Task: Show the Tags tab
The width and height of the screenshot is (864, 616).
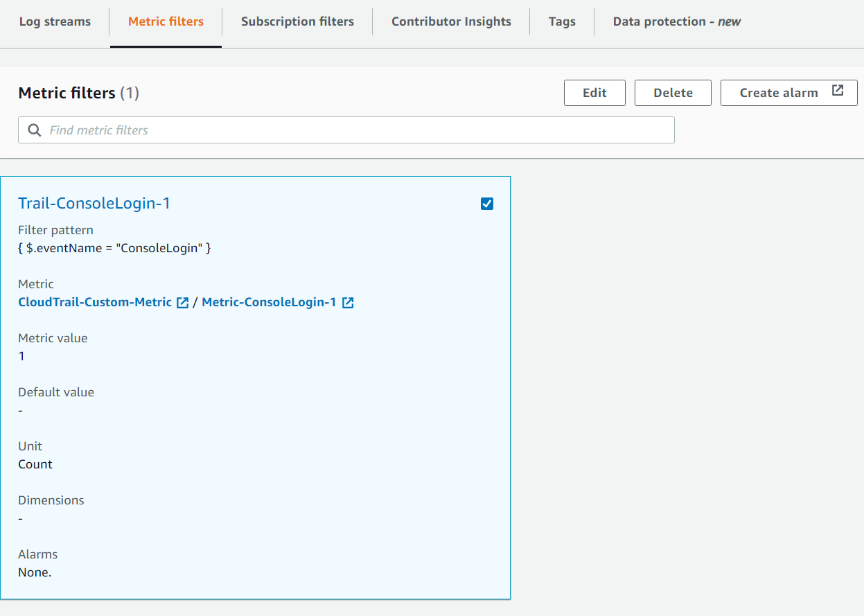Action: click(x=562, y=21)
